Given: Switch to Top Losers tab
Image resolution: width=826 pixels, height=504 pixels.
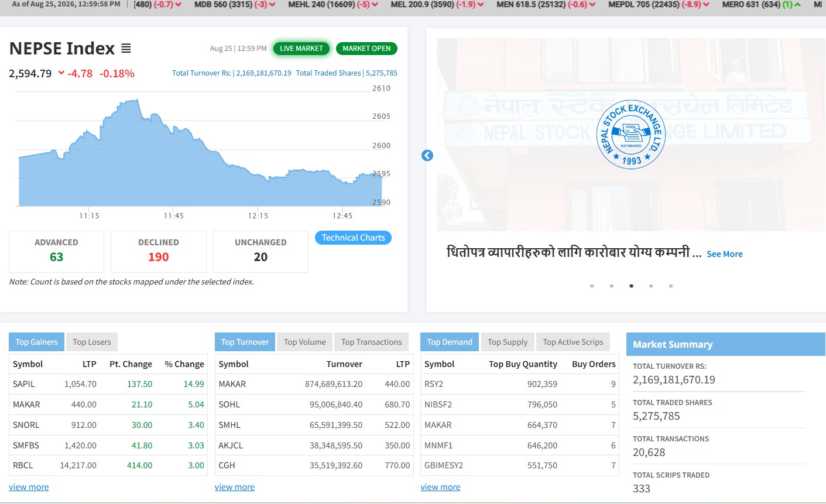Looking at the screenshot, I should pyautogui.click(x=92, y=342).
